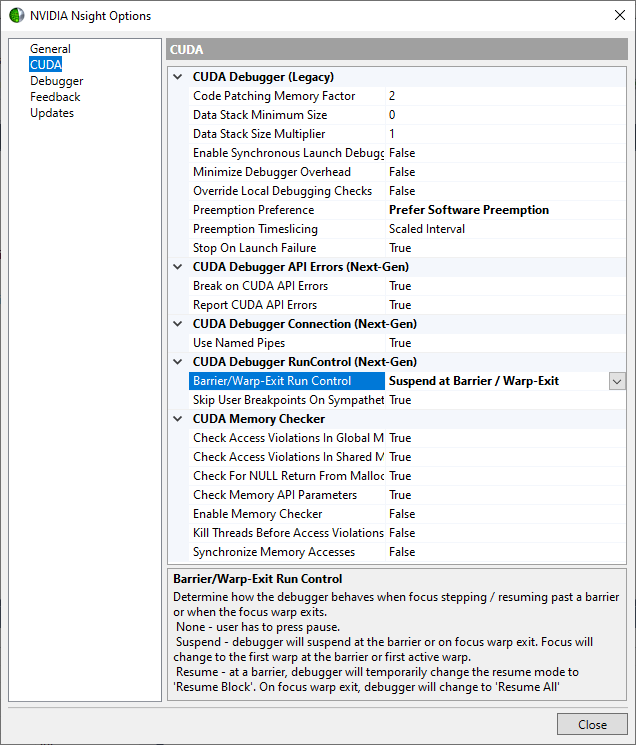
Task: Open the Feedback options page
Action: pos(55,97)
